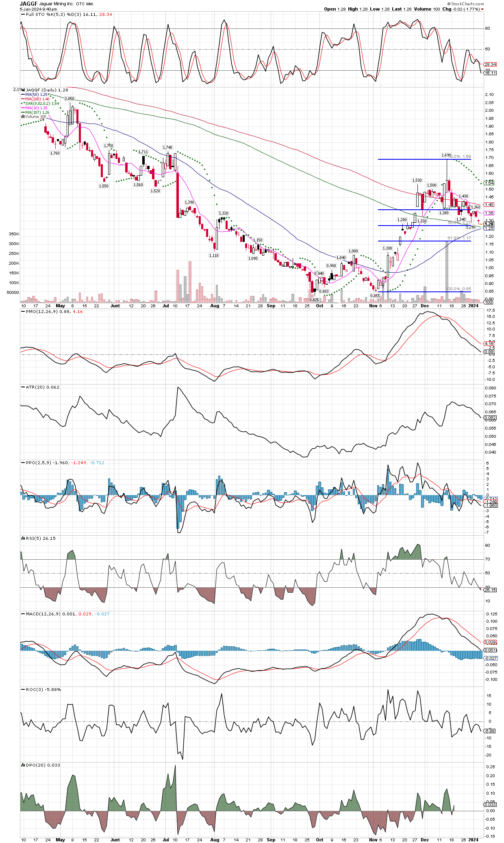Click the 28.34 stochastic value tag
This screenshot has height=843, width=504.
pyautogui.click(x=491, y=64)
